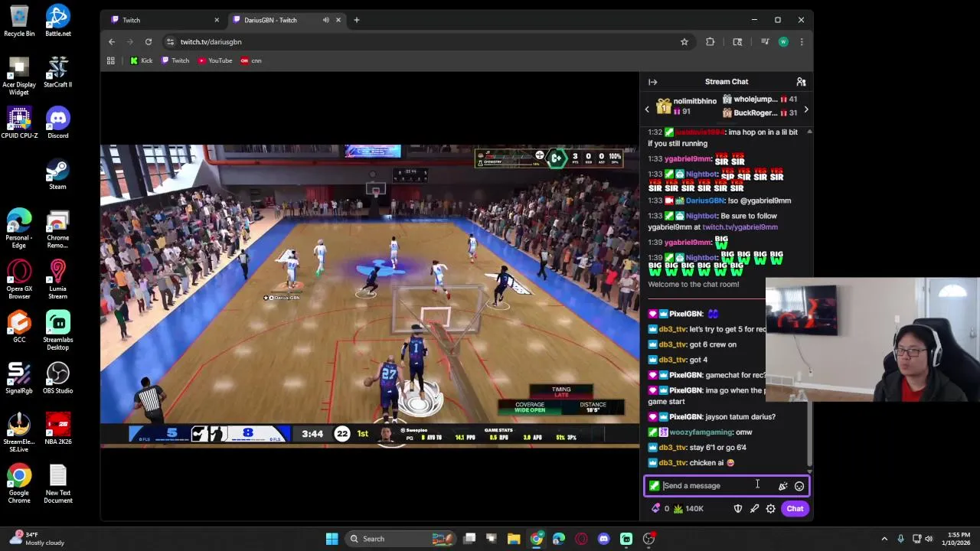Show previous gift leaderboard entry

647,109
